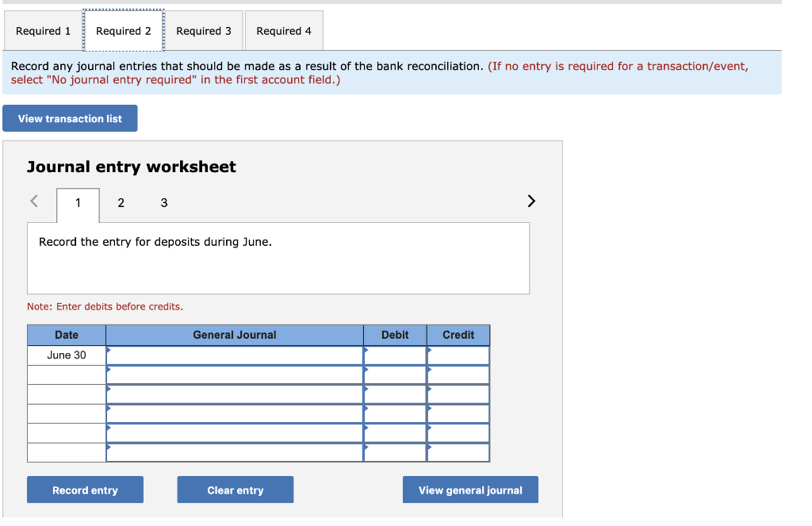812x526 pixels.
Task: Open General Journal account dropdown in sixth row
Action: pos(235,452)
